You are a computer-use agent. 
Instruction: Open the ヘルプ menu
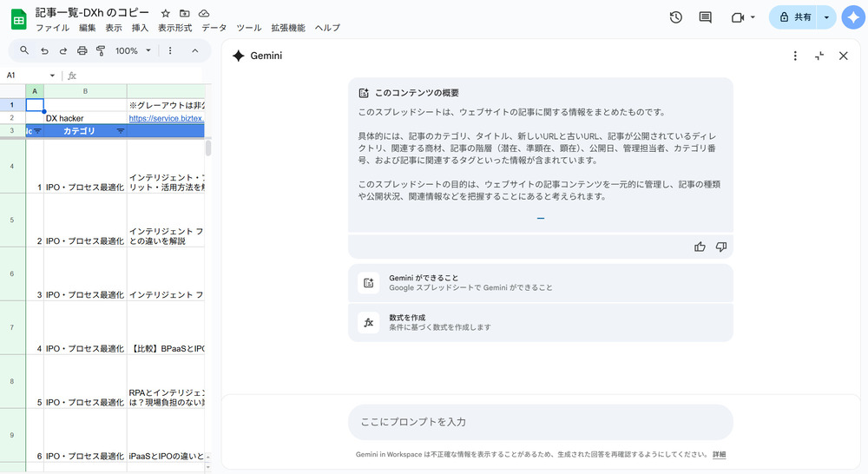tap(327, 28)
